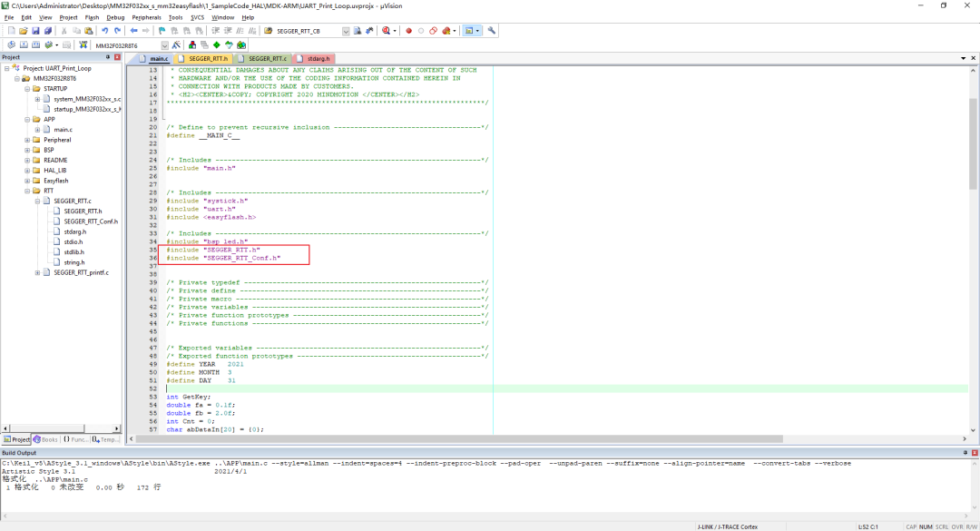
Task: Click the Save All icon
Action: (x=47, y=31)
